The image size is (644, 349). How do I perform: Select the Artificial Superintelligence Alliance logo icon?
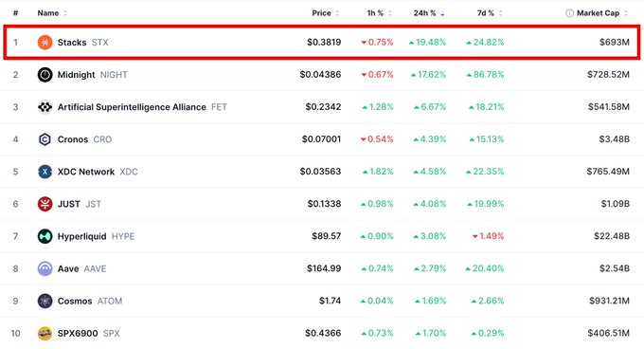pyautogui.click(x=45, y=107)
